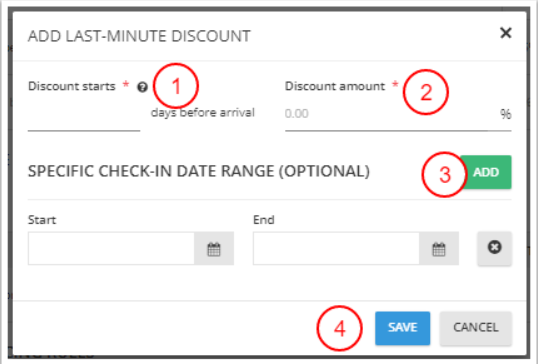Click the red circled number 3 marker

point(445,175)
